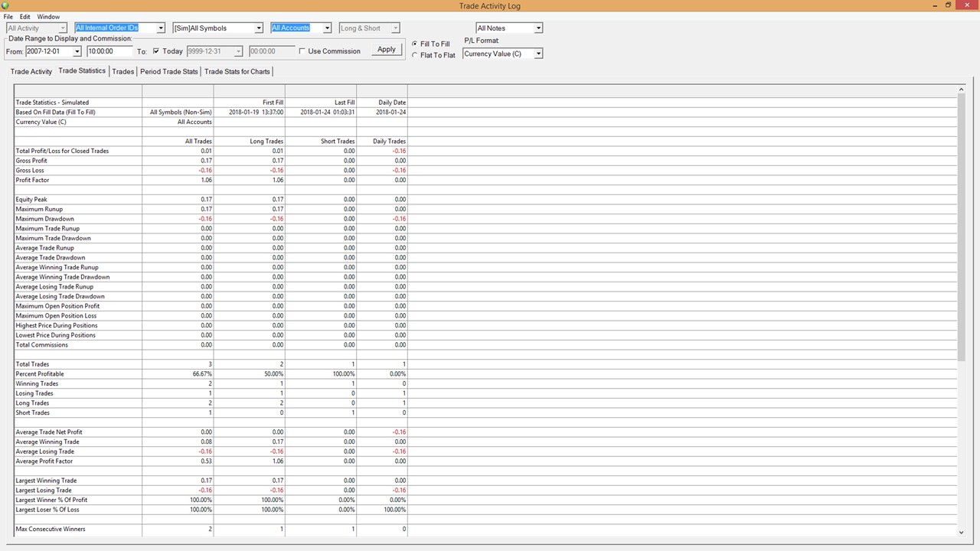The image size is (980, 551).
Task: Click the Apply button
Action: click(x=387, y=50)
